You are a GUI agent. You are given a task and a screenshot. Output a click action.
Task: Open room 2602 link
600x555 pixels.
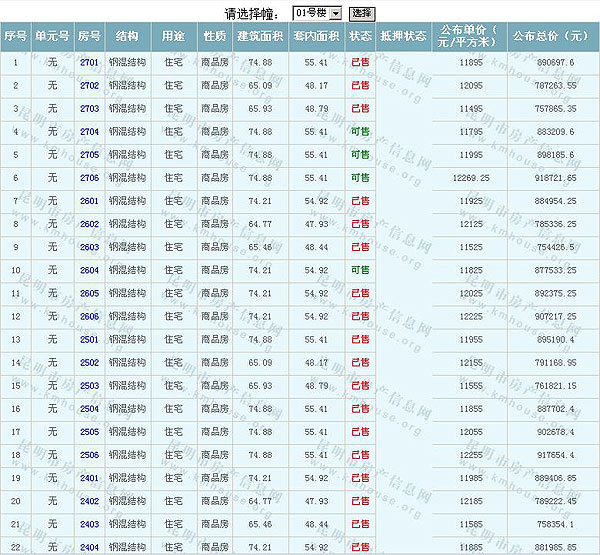coord(90,224)
